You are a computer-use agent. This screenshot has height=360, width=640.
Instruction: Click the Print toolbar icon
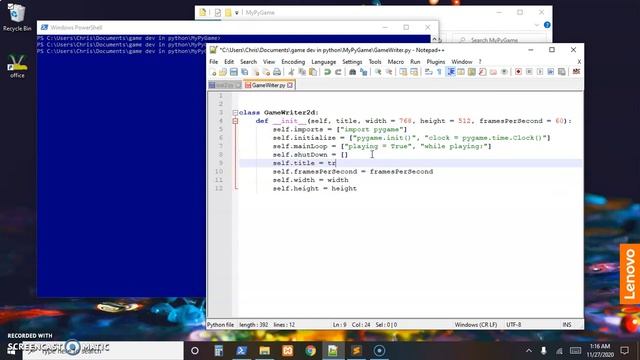click(277, 72)
